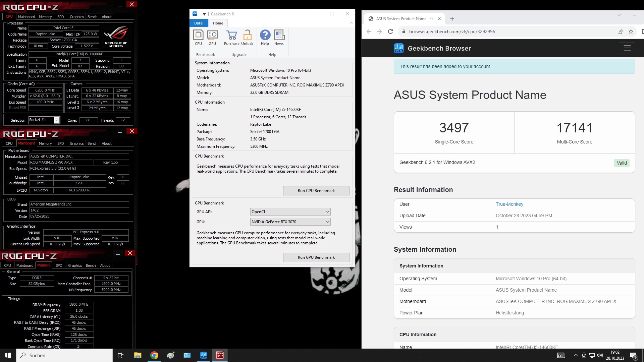
Task: Open the GPU API dropdown showing OpenCL
Action: pyautogui.click(x=290, y=212)
